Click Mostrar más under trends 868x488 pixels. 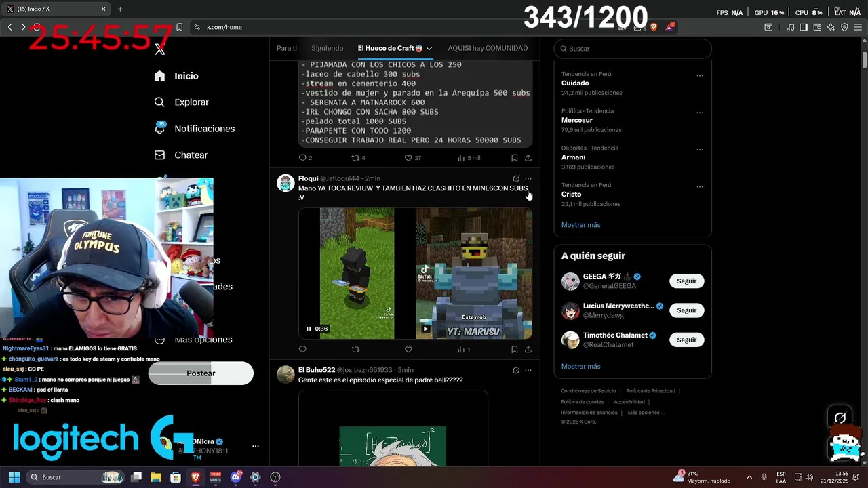pos(580,225)
